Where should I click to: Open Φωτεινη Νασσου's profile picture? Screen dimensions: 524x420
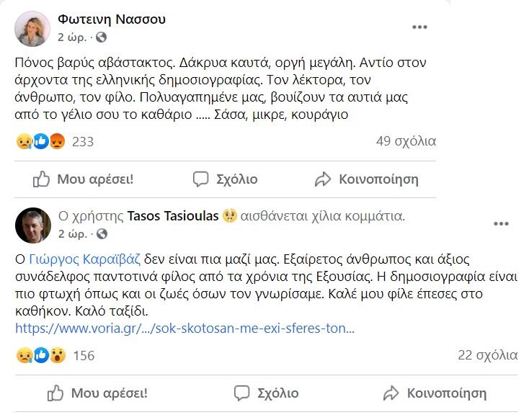(34, 28)
